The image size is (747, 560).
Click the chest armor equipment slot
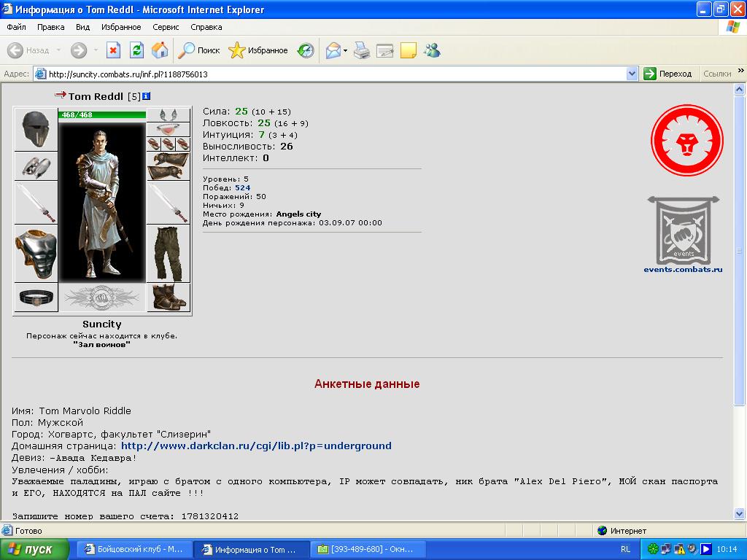click(36, 254)
